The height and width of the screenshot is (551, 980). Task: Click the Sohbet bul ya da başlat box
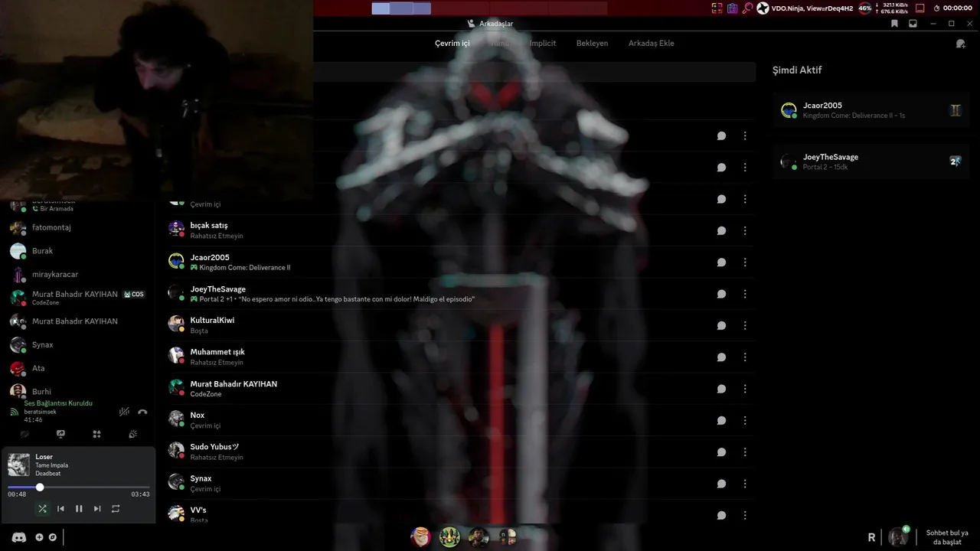[x=947, y=537]
